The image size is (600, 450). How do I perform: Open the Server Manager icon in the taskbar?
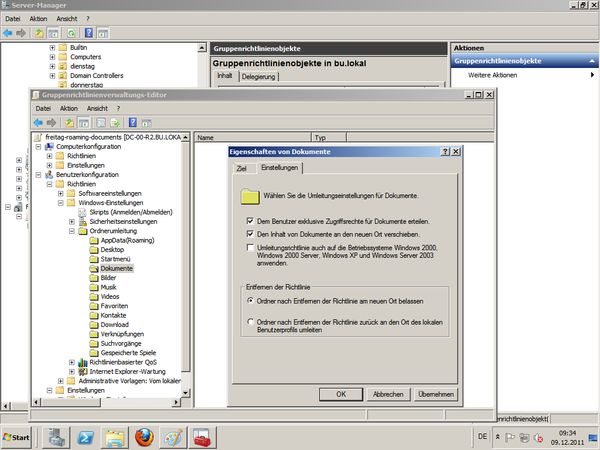click(x=56, y=437)
